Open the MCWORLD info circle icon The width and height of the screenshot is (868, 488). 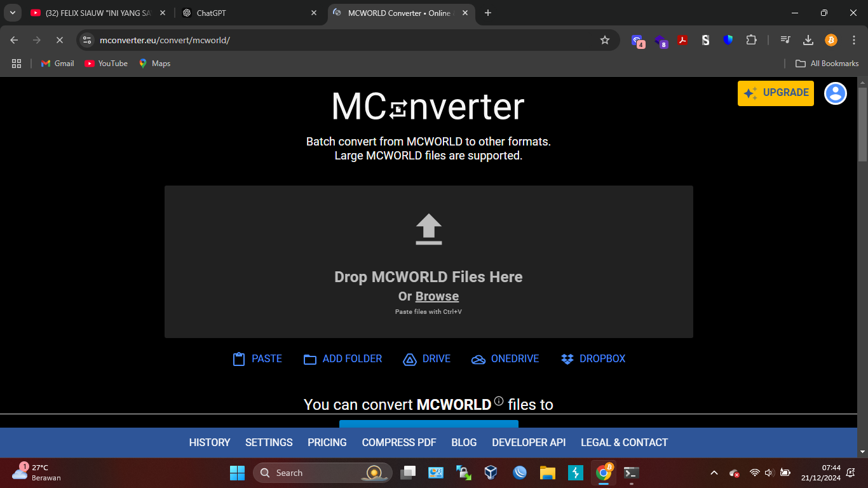(499, 401)
